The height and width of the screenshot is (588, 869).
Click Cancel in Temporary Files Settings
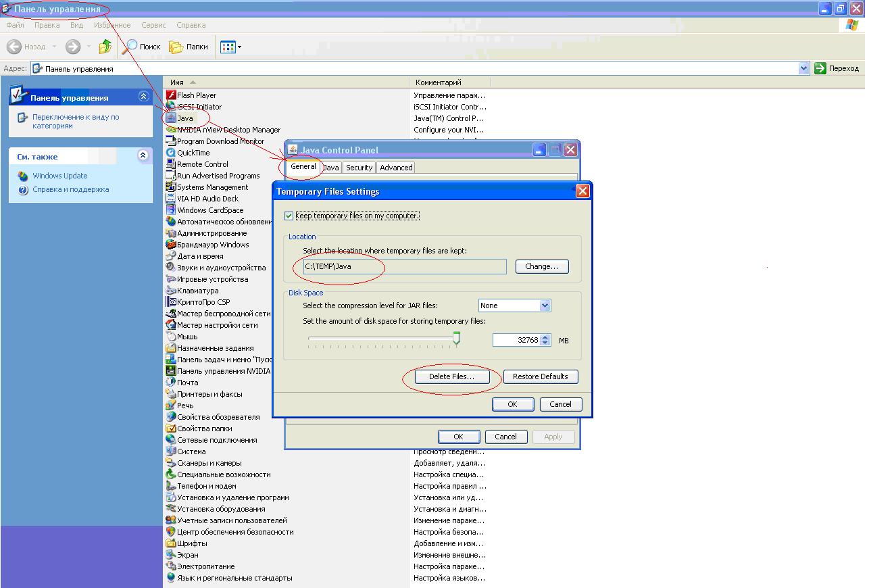click(x=560, y=404)
